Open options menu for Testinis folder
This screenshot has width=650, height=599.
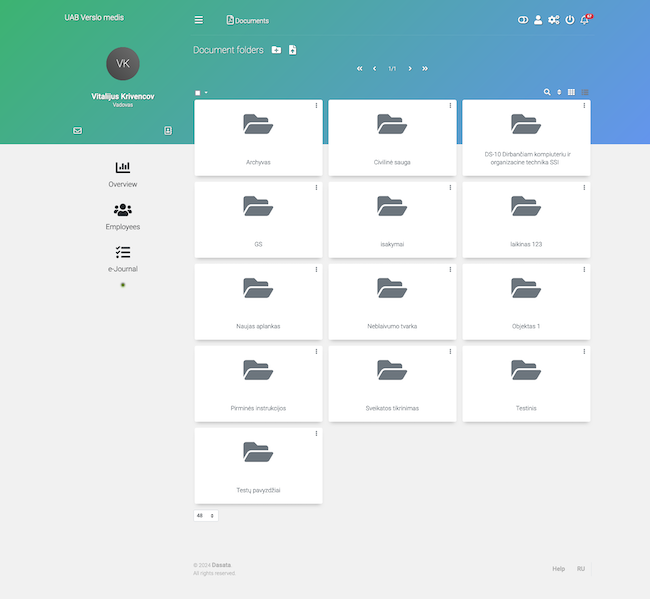click(584, 352)
